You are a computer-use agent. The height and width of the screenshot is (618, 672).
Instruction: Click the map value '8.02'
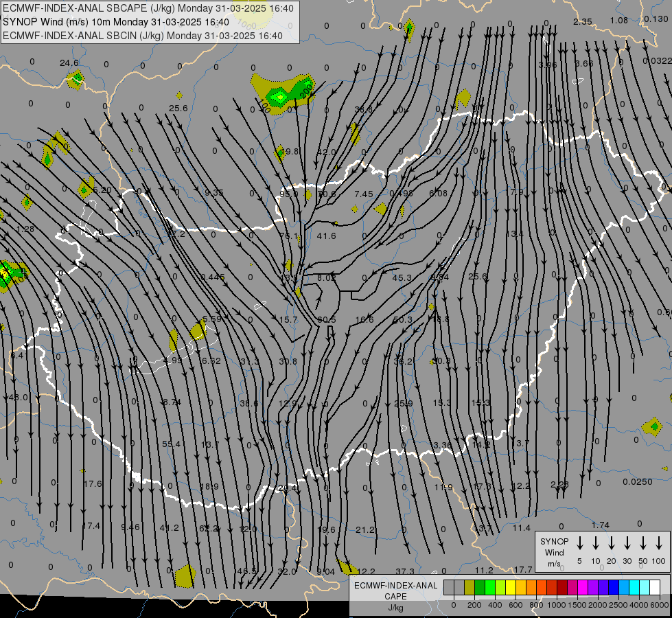coord(326,278)
